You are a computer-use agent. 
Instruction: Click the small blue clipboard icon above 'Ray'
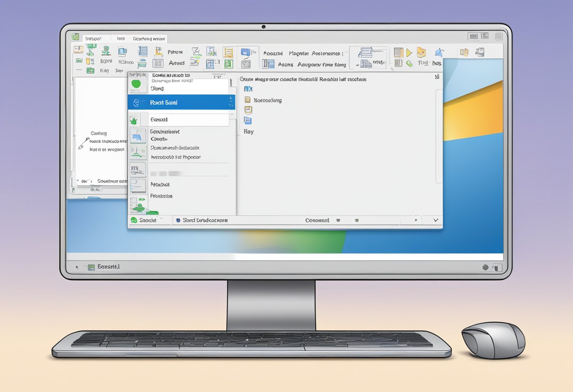(x=247, y=121)
